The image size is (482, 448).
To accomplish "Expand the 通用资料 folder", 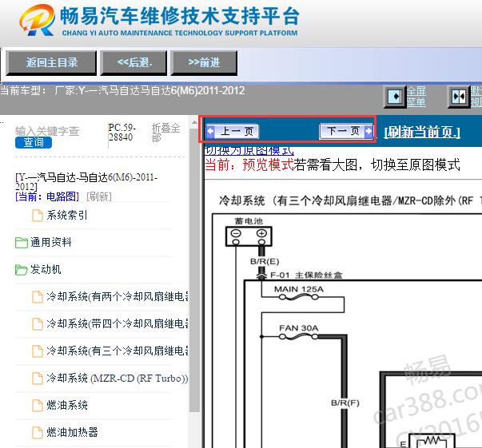I will tap(51, 242).
